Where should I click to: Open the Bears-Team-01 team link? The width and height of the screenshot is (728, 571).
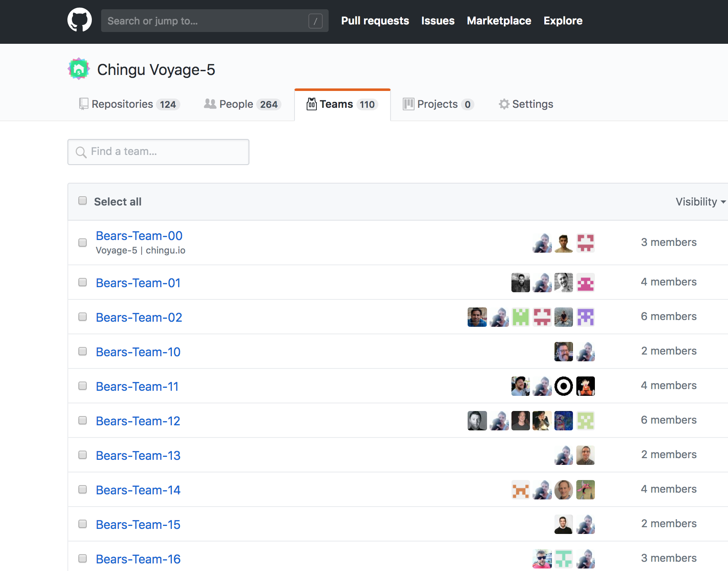pyautogui.click(x=138, y=283)
